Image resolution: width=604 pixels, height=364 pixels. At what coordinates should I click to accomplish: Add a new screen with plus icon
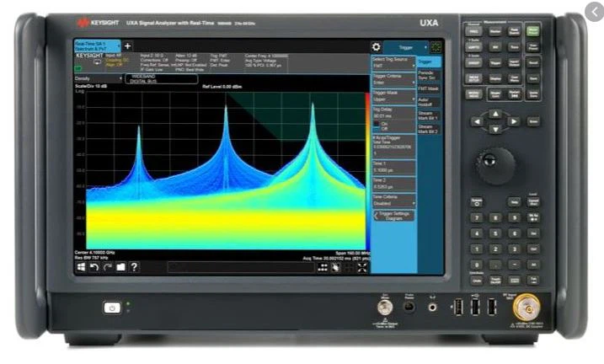[127, 46]
